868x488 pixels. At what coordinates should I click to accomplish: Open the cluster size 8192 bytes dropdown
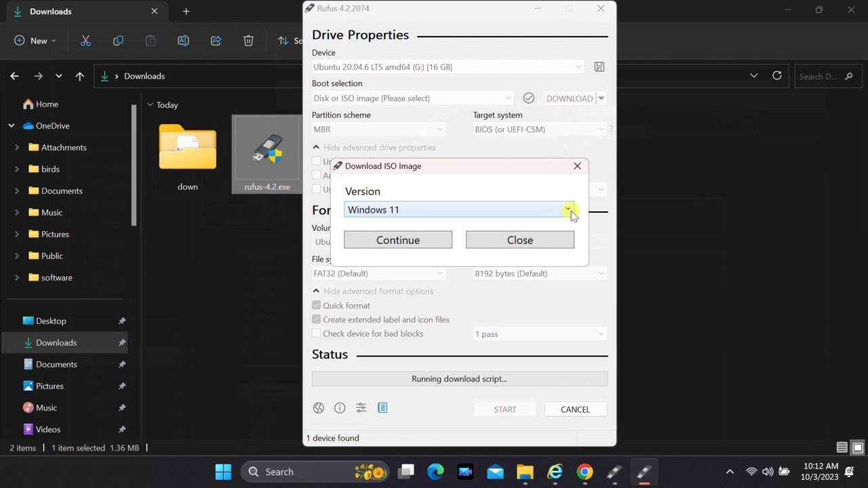tap(540, 273)
